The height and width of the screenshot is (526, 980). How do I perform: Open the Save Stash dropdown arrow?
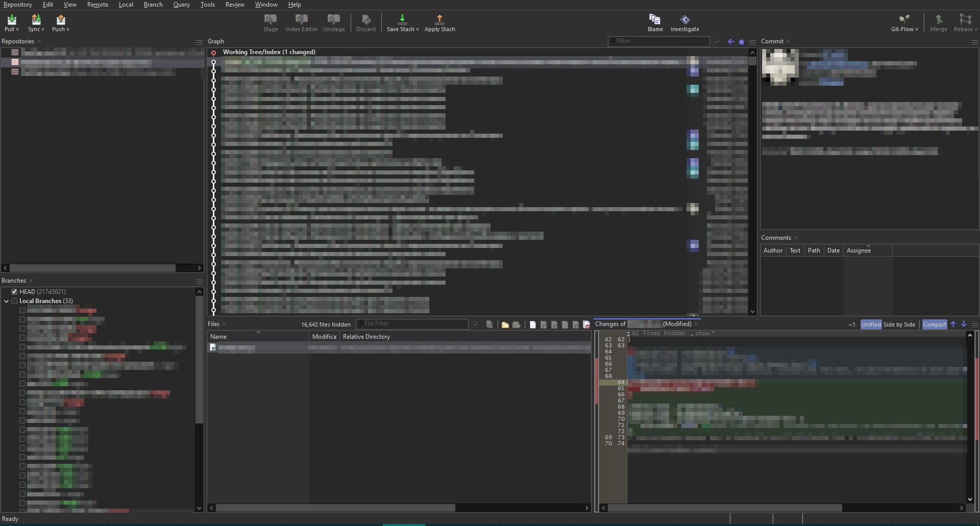(x=417, y=30)
